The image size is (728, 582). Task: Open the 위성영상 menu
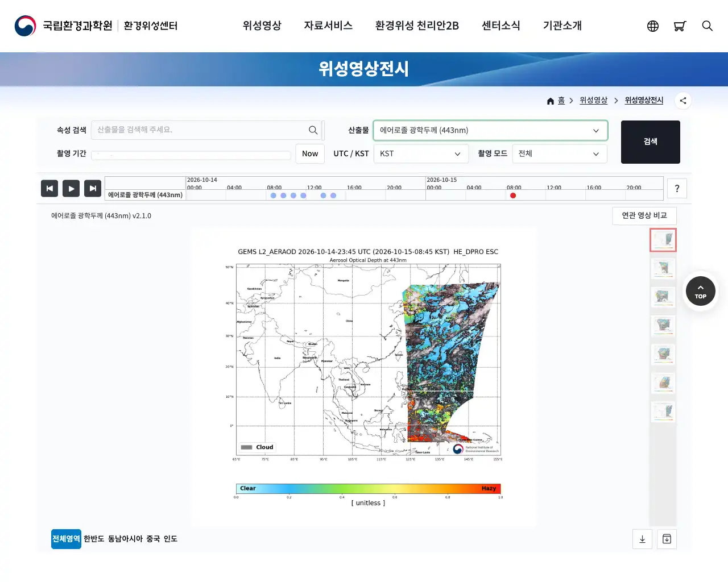(262, 26)
